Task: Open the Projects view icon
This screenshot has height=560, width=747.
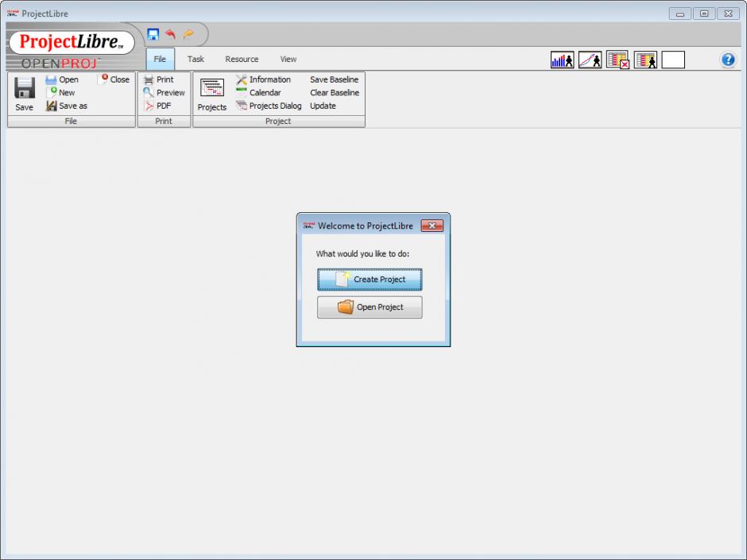Action: click(x=212, y=89)
